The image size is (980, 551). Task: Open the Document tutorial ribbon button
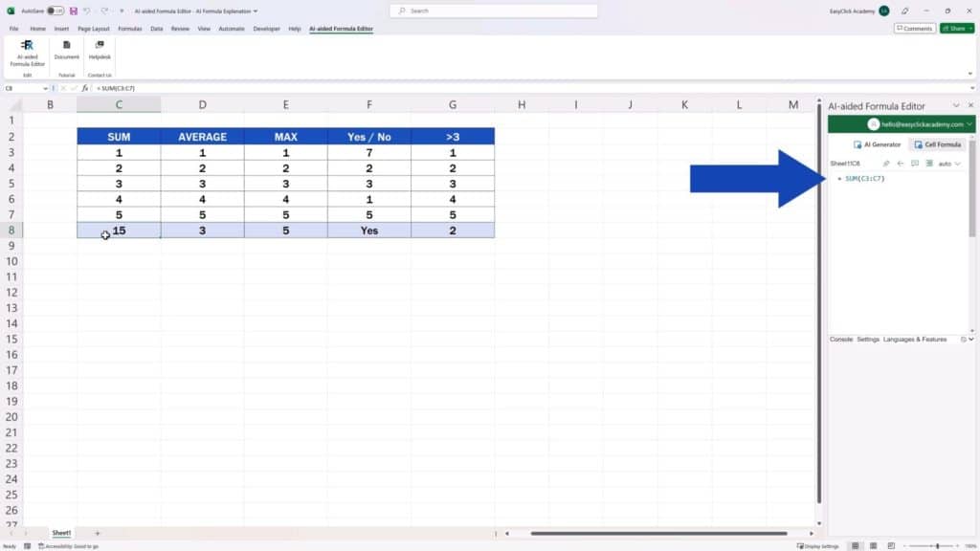[66, 50]
